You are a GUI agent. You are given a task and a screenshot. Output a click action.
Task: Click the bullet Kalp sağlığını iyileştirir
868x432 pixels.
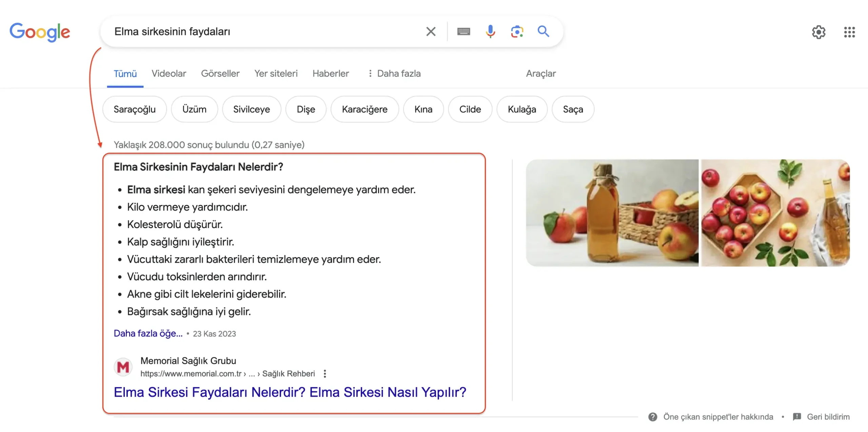pos(181,242)
